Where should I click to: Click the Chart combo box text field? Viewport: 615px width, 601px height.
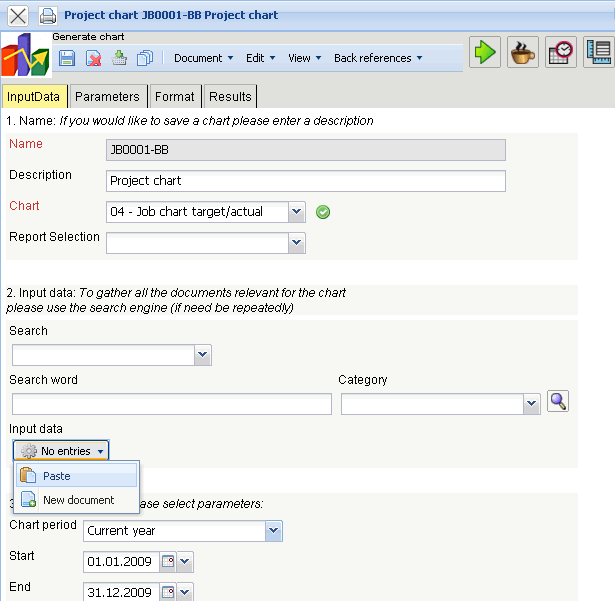point(197,212)
